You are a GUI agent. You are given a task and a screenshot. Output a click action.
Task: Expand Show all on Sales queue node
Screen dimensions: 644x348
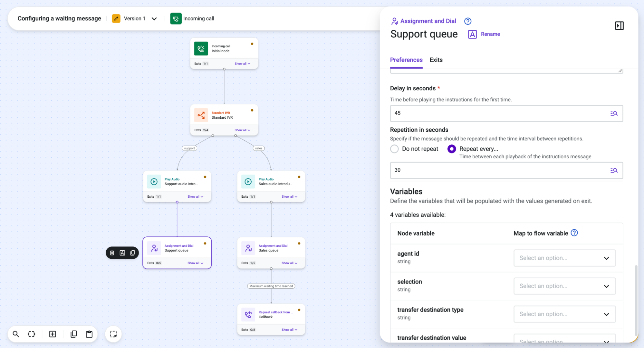tap(289, 263)
